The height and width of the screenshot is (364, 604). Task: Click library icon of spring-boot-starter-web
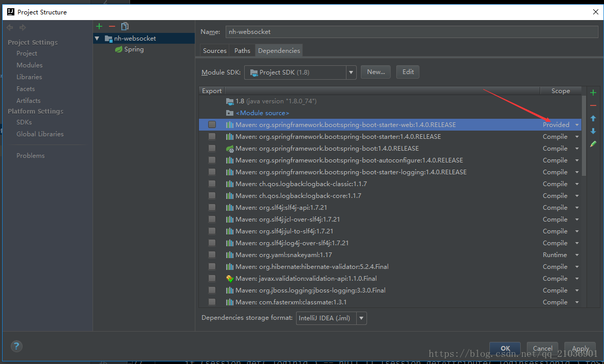pos(230,125)
